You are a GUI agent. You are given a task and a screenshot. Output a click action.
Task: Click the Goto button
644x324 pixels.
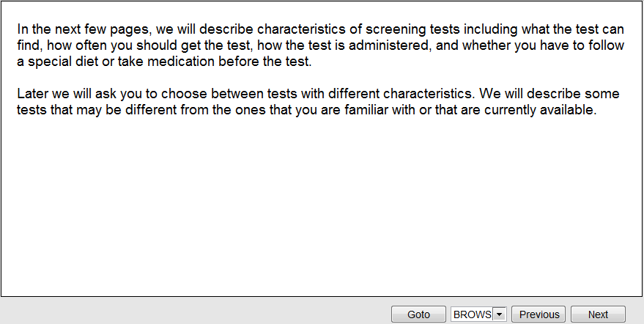[418, 314]
